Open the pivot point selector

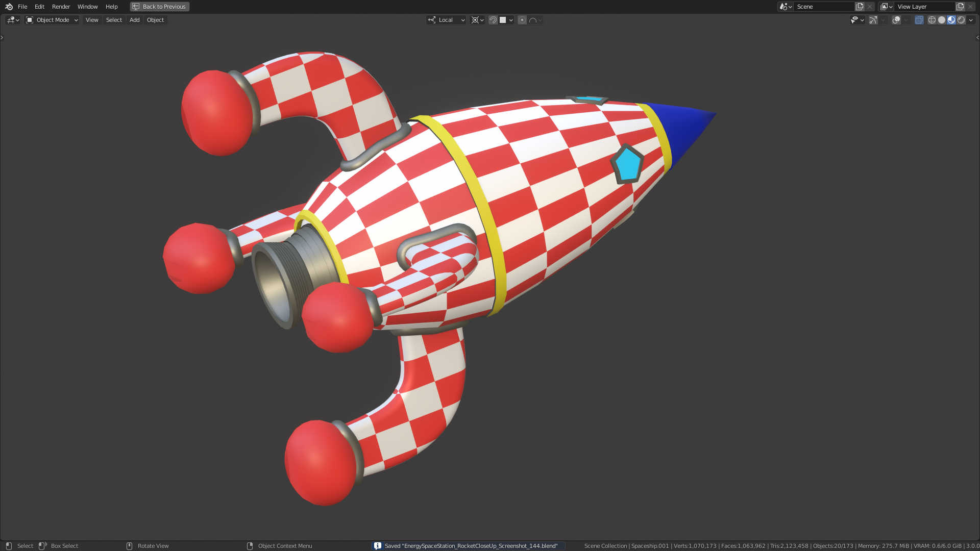pos(478,20)
